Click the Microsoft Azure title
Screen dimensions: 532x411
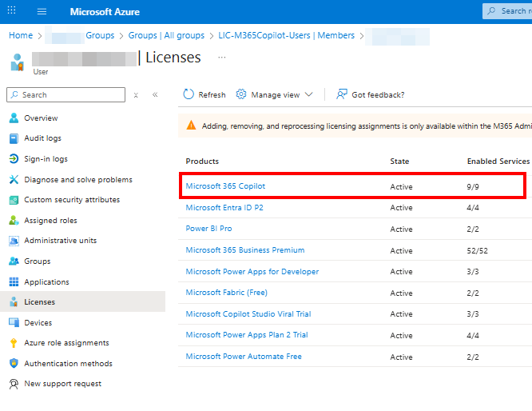pos(105,12)
